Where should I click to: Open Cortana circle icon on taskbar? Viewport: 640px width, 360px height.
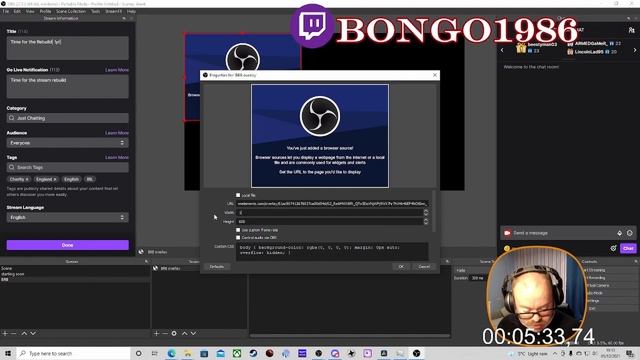[138, 353]
